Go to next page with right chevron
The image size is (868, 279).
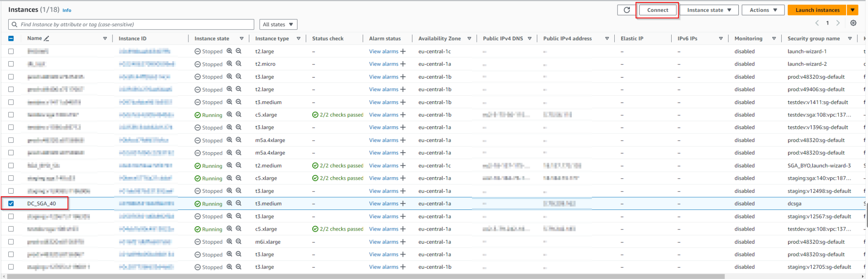click(838, 23)
